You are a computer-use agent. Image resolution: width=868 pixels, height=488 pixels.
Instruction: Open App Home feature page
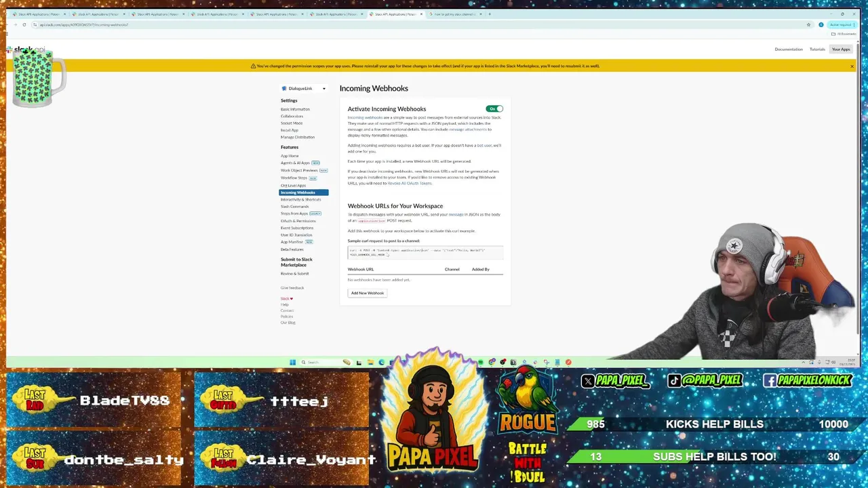pyautogui.click(x=290, y=156)
